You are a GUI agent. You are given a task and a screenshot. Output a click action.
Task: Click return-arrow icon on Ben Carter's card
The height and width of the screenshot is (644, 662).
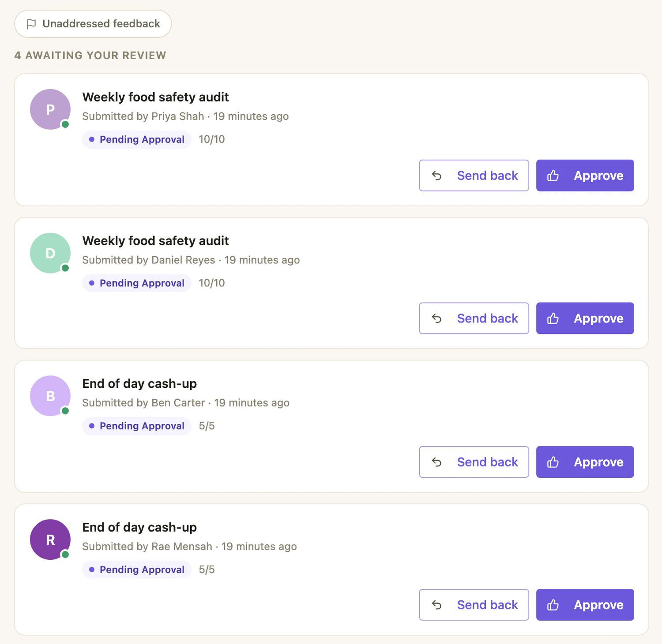(436, 462)
